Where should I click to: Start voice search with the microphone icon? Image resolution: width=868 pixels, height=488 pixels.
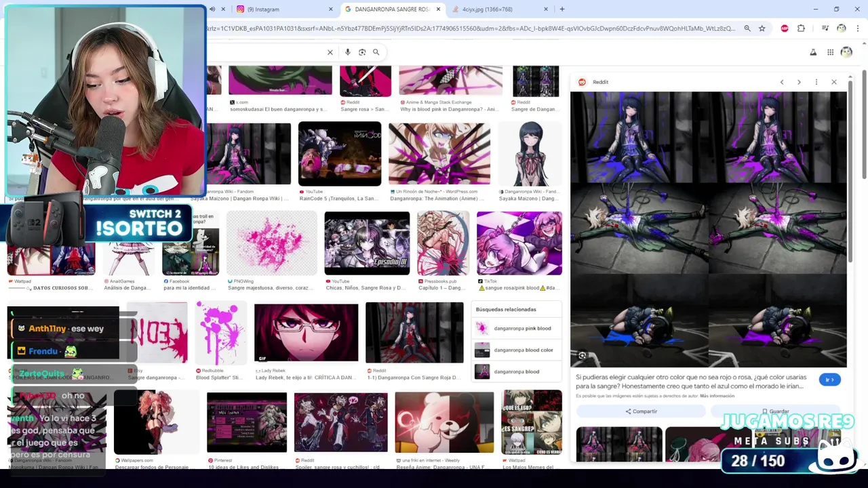348,52
